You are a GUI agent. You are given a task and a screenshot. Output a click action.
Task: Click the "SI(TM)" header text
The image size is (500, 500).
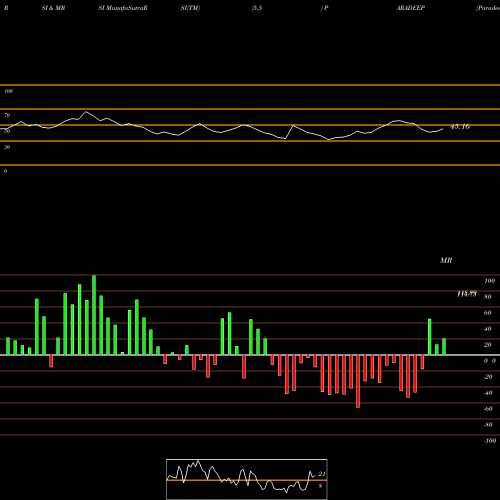click(190, 8)
